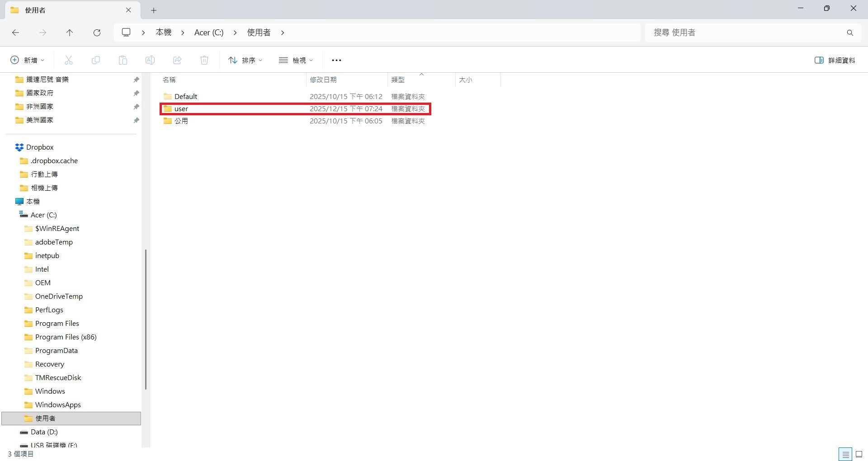The image size is (868, 461).
Task: Open the See more (three dots) menu
Action: [336, 60]
